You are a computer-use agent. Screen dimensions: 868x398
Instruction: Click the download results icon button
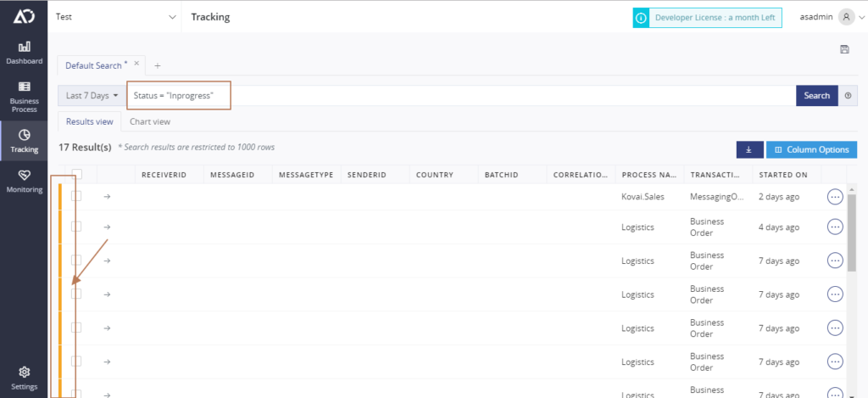click(748, 149)
